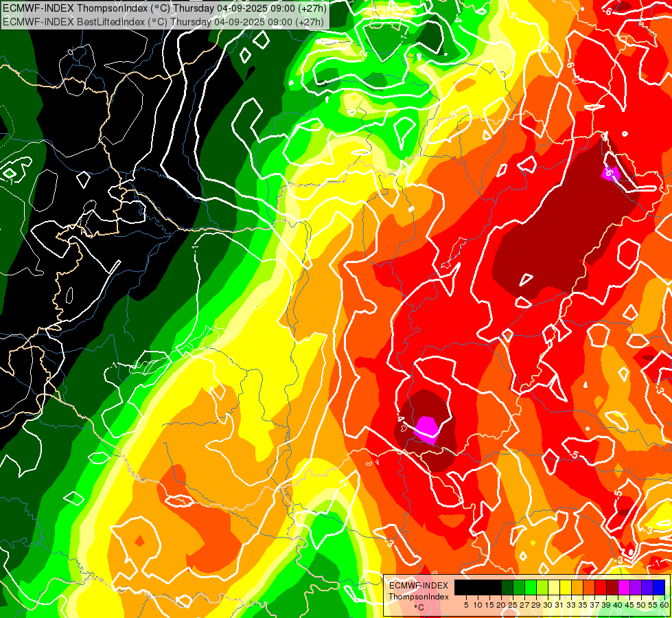Pick the blue legend swatch for 55–60
This screenshot has width=672, height=618.
click(659, 587)
